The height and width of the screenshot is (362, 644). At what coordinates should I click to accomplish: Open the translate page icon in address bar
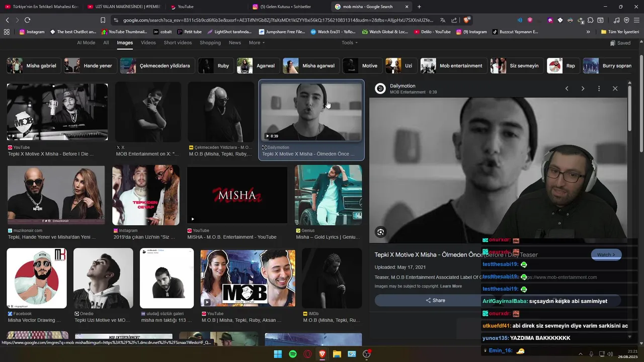[x=442, y=20]
